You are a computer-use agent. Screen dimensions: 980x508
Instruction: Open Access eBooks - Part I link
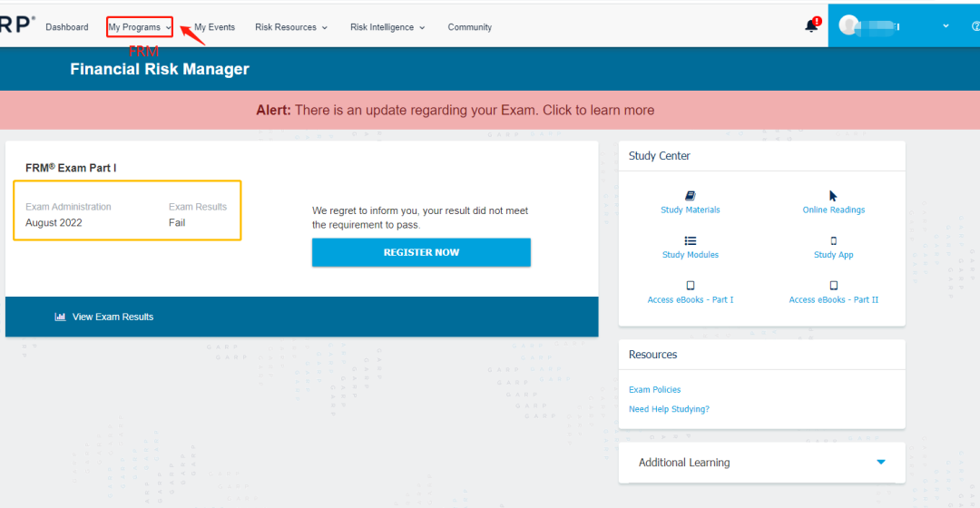point(690,300)
